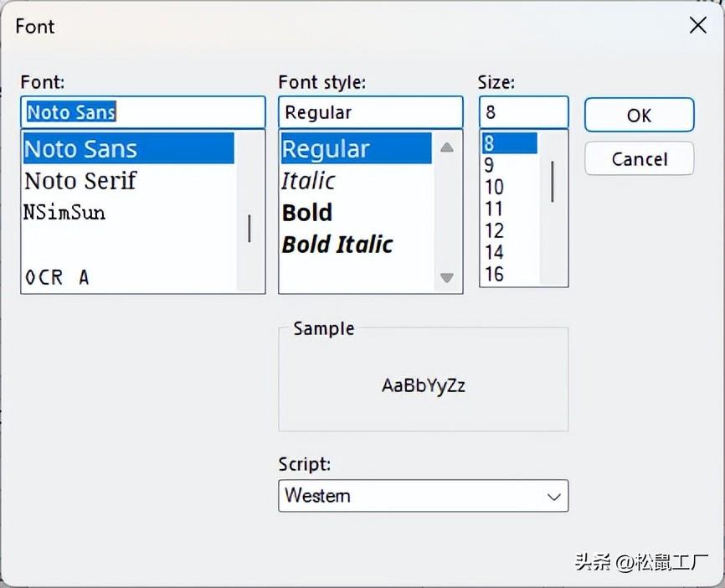Click the OK button
725x588 pixels.
[x=639, y=115]
